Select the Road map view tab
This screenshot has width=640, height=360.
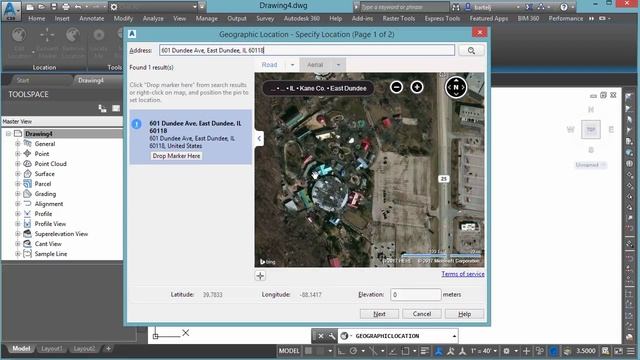pos(269,65)
